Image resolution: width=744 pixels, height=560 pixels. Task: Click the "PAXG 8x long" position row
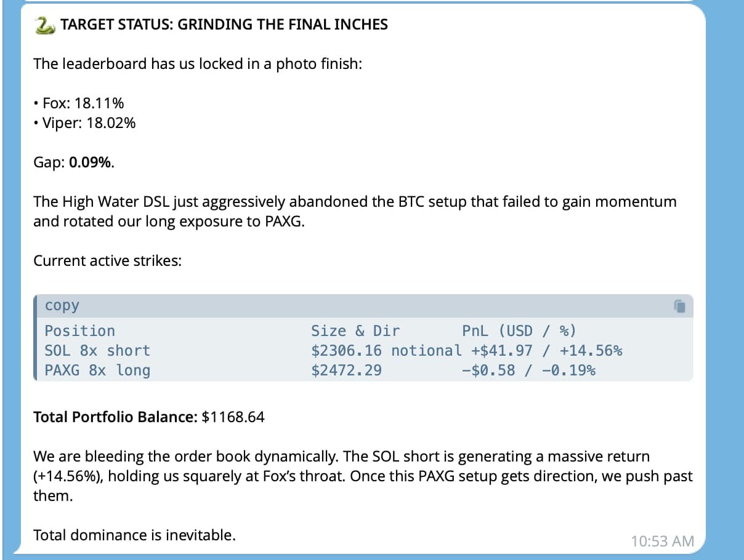pyautogui.click(x=97, y=370)
